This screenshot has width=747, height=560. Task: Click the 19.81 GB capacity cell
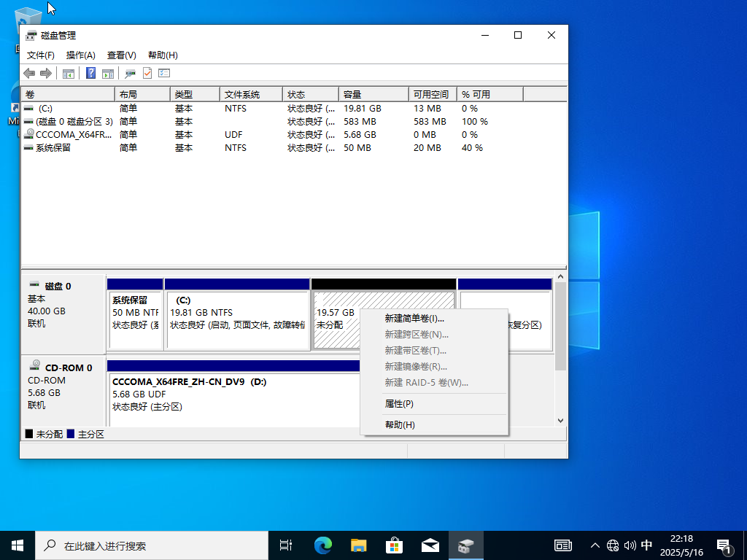click(362, 109)
